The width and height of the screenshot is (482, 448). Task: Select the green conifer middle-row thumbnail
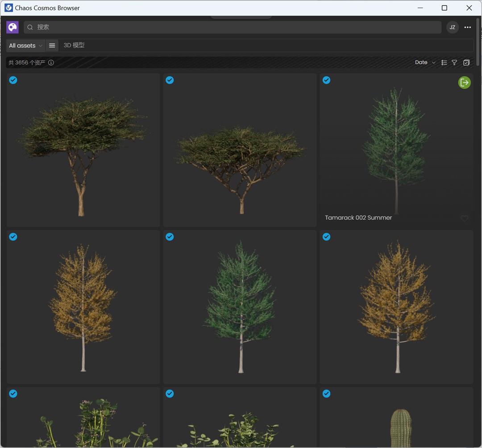click(240, 307)
